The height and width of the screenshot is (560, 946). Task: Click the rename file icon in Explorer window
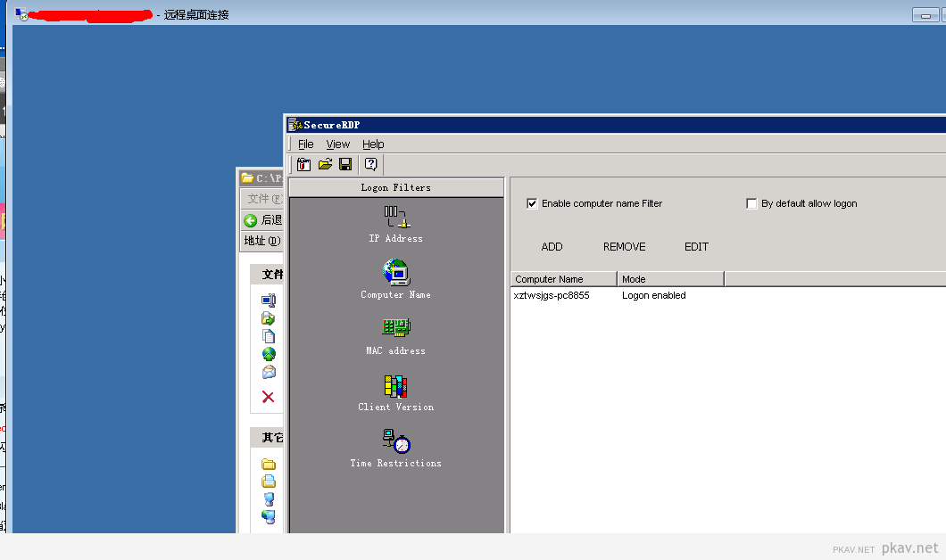(x=269, y=300)
